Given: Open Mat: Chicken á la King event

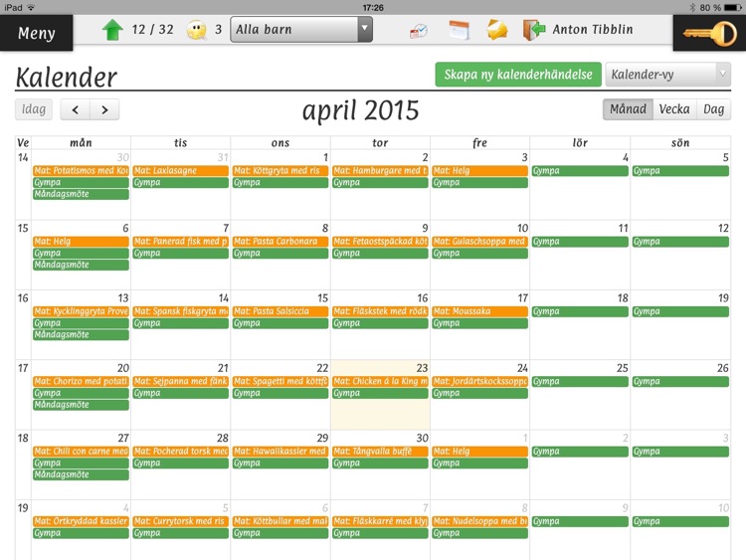Looking at the screenshot, I should tap(380, 381).
